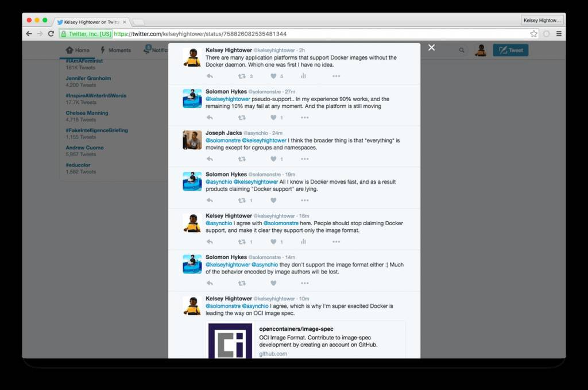The image size is (588, 390).
Task: Open Joseph Jacks' profile name link
Action: click(x=223, y=133)
